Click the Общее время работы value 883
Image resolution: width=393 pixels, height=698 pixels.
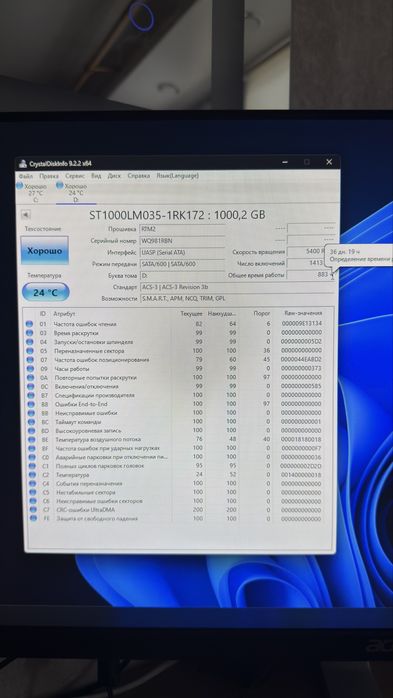[309, 275]
